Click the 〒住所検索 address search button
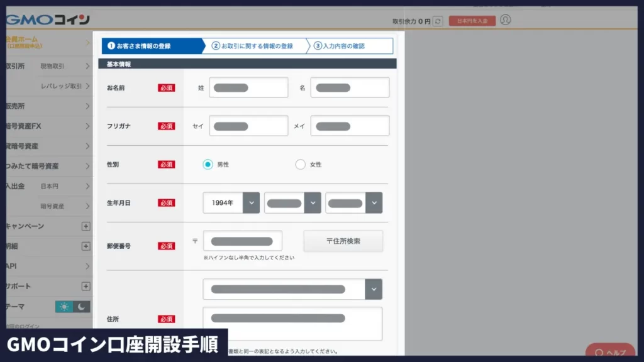 pos(343,241)
